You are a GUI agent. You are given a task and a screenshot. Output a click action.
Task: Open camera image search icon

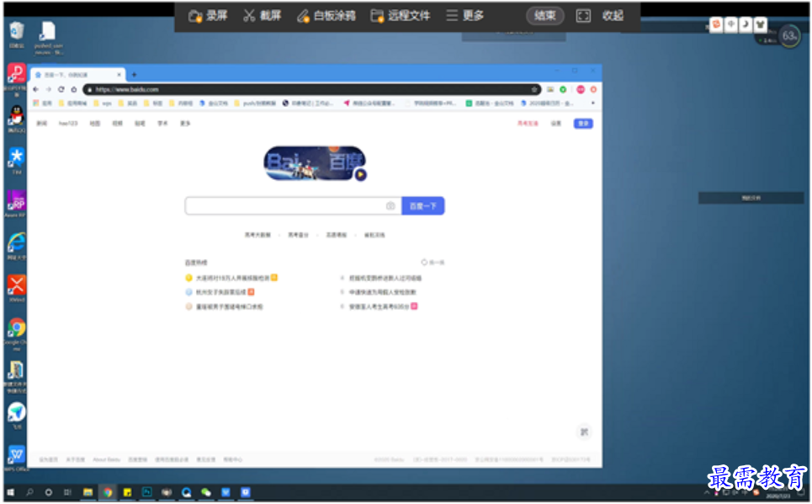coord(390,205)
